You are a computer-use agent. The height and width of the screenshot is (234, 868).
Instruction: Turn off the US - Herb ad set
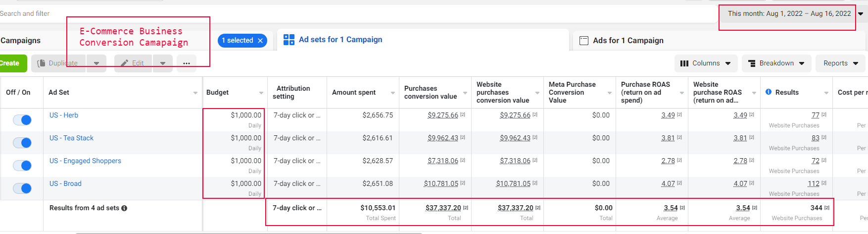click(x=22, y=120)
